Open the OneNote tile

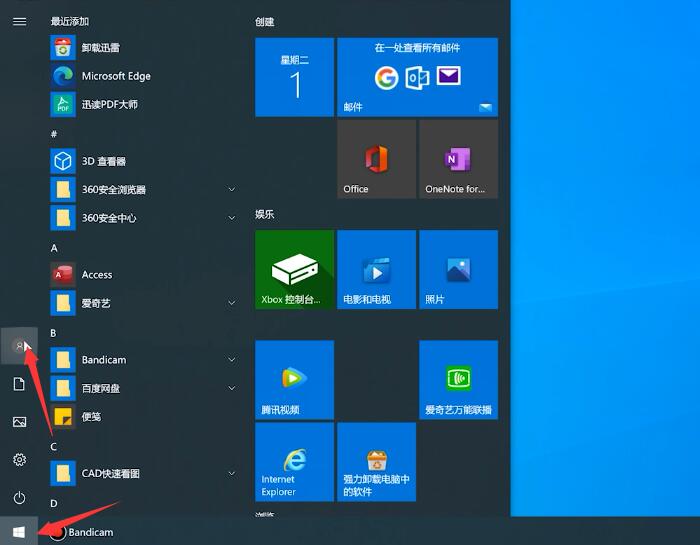(458, 159)
